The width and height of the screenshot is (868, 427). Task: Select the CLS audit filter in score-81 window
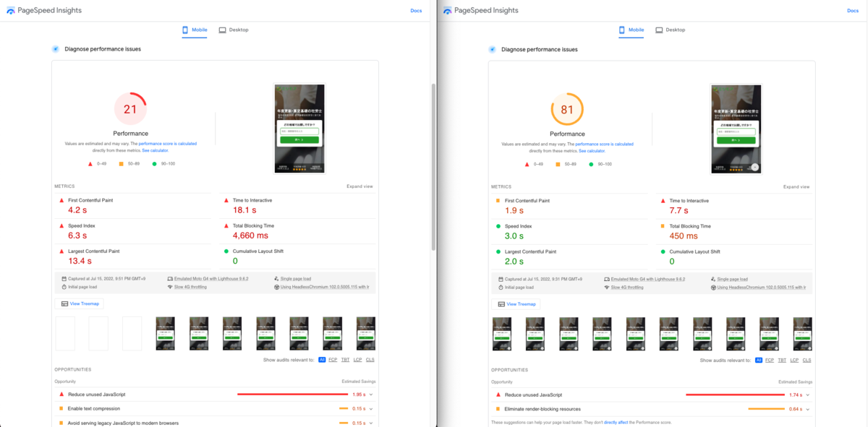807,360
